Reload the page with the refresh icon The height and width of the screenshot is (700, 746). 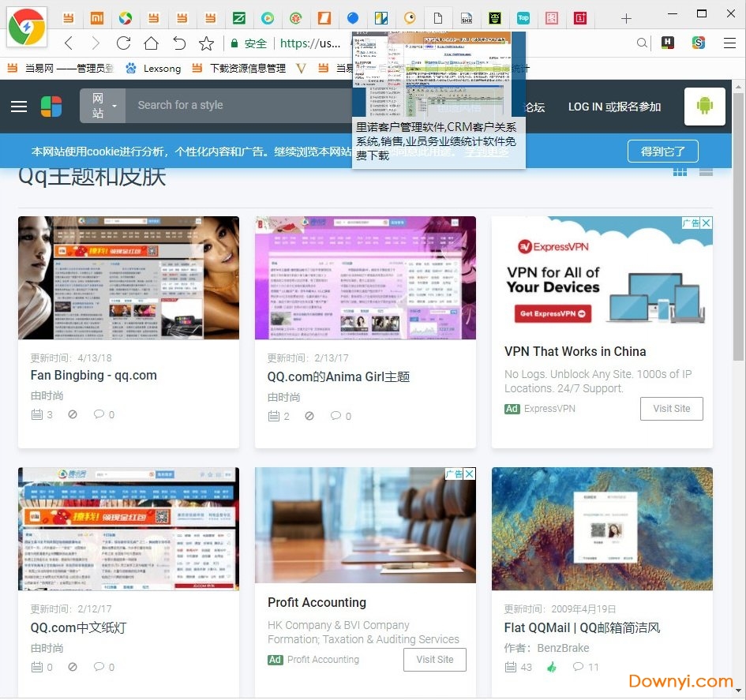(x=123, y=43)
